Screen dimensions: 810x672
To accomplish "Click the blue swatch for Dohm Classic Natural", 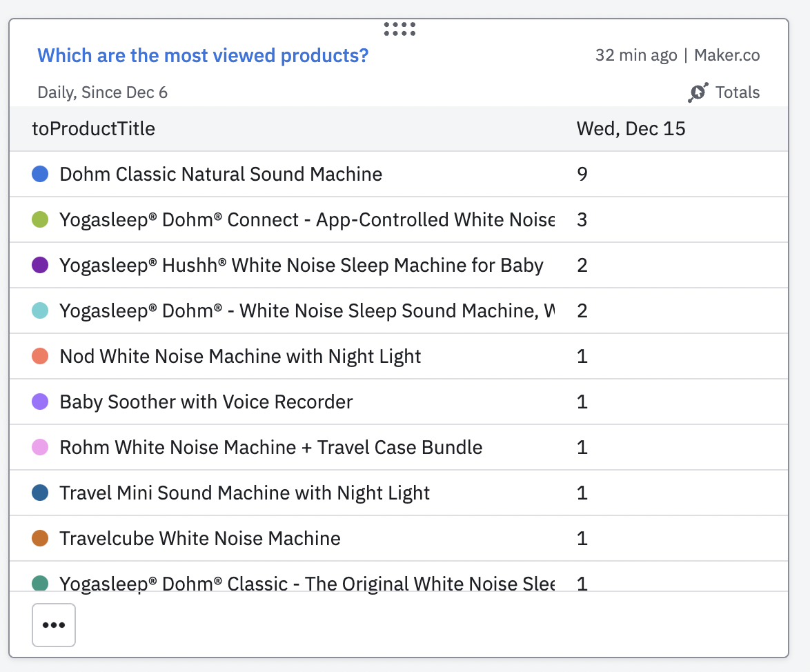I will coord(40,174).
